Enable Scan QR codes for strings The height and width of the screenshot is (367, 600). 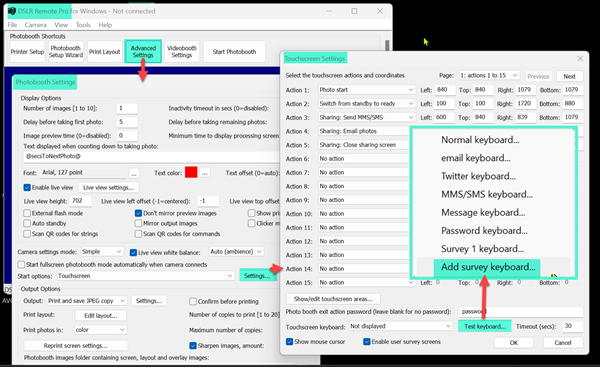pyautogui.click(x=27, y=234)
